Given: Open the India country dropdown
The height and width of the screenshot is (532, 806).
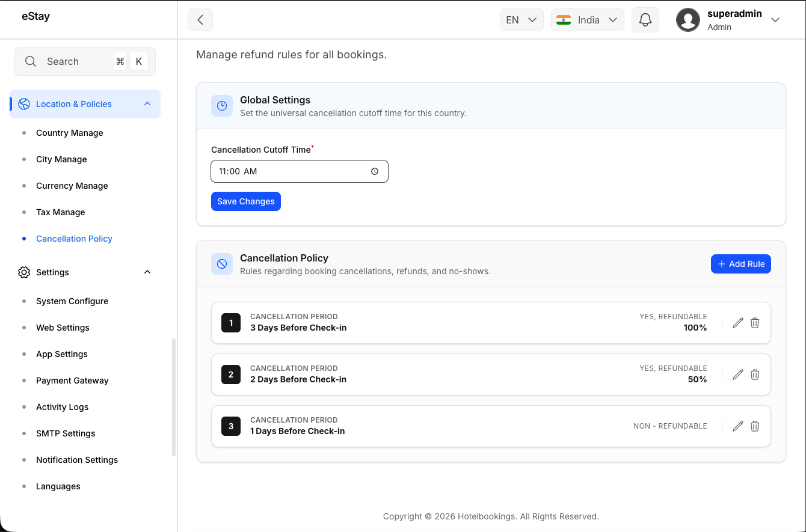Looking at the screenshot, I should tap(588, 20).
